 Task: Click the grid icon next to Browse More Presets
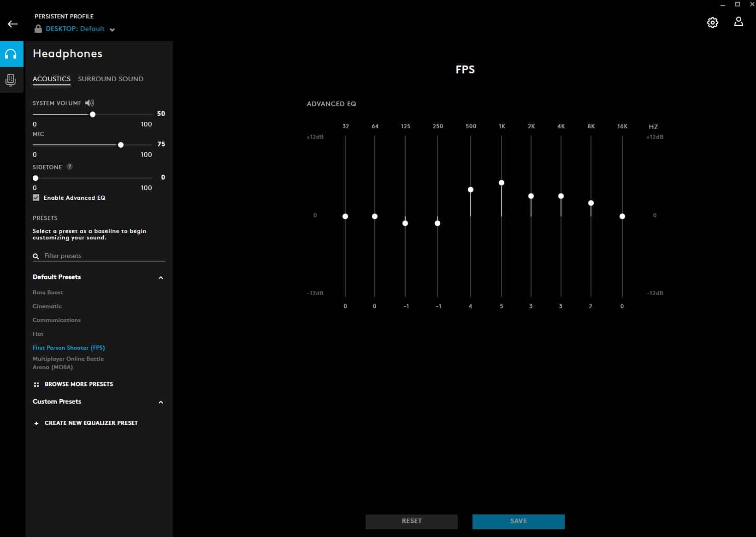click(x=36, y=384)
